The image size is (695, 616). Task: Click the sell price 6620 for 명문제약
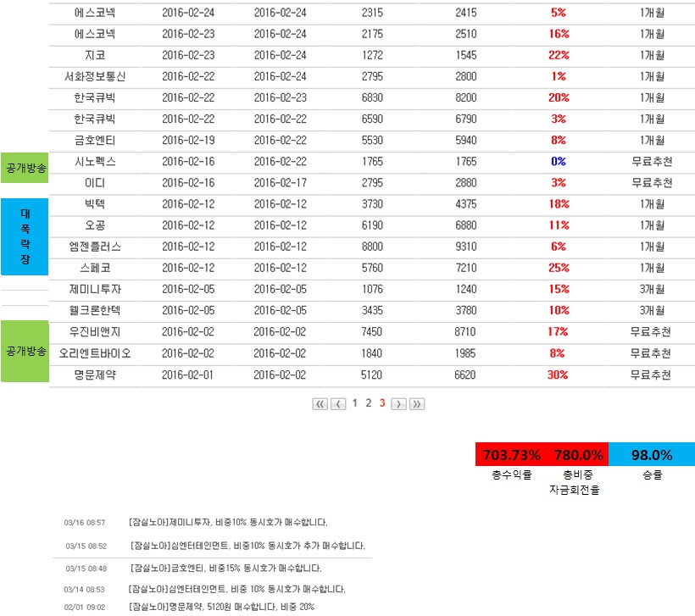tap(465, 375)
